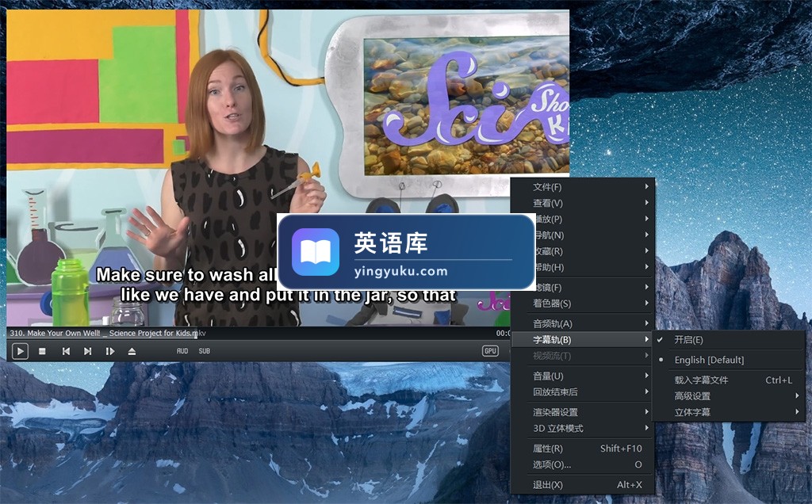Step forward one frame icon
This screenshot has height=504, width=812.
pyautogui.click(x=109, y=351)
